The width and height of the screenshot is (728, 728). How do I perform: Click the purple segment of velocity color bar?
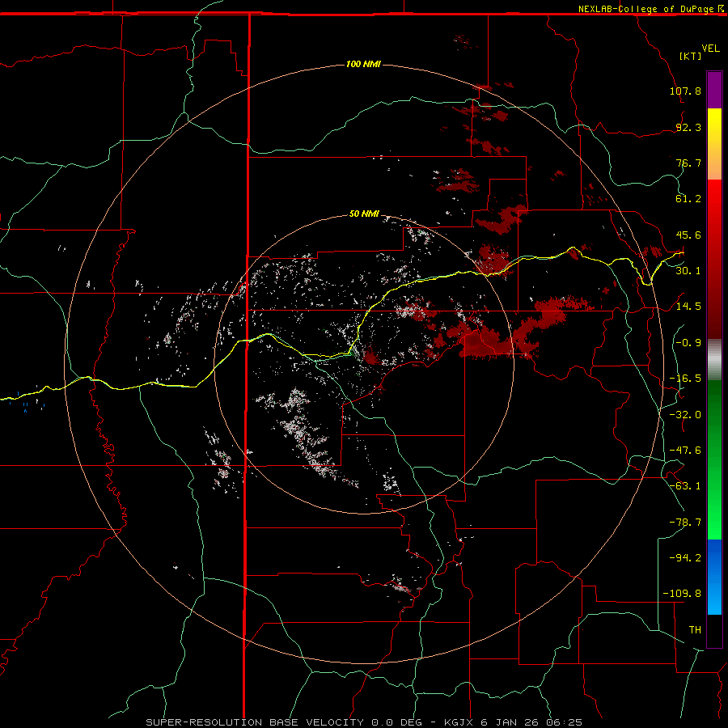714,90
